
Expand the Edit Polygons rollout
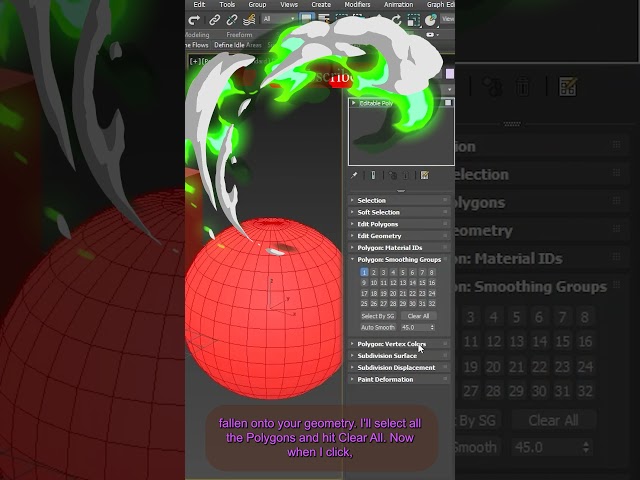pos(399,224)
